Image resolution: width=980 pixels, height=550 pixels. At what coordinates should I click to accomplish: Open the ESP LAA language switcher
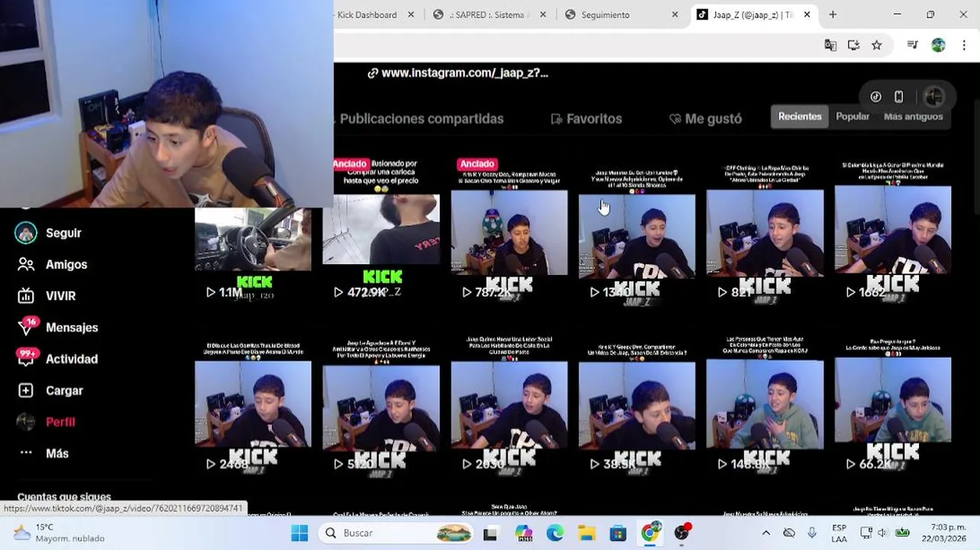pos(839,533)
